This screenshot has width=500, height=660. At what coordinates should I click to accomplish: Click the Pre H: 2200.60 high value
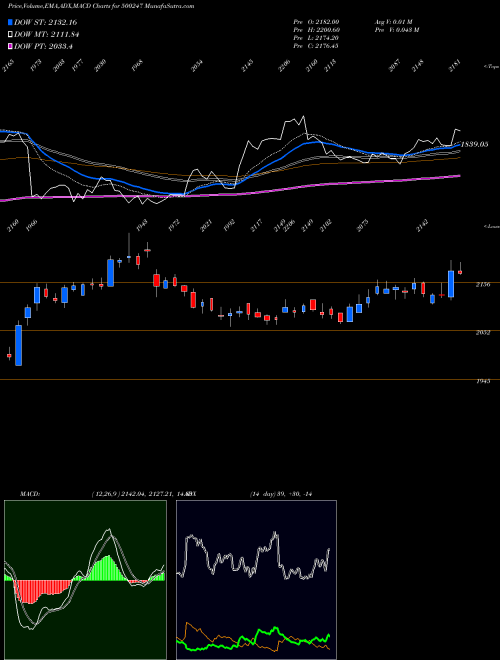coord(316,30)
